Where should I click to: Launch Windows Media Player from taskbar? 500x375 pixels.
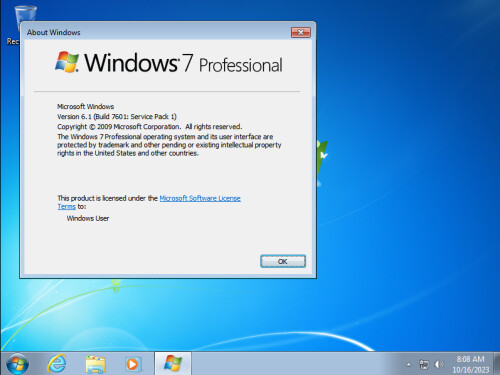[x=133, y=364]
